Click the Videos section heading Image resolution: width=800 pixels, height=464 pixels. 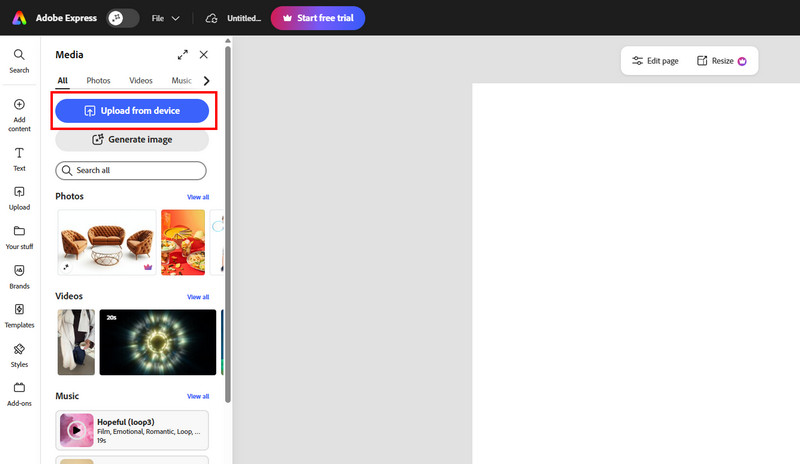(69, 297)
